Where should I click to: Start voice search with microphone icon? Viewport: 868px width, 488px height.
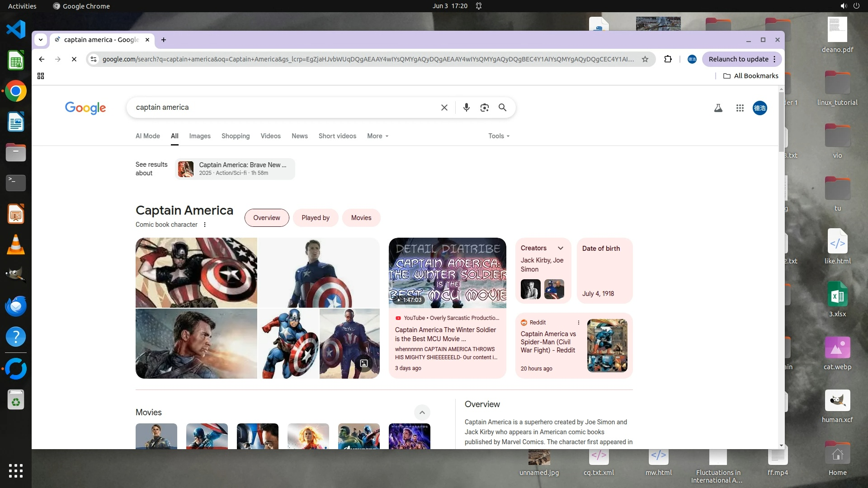[466, 108]
